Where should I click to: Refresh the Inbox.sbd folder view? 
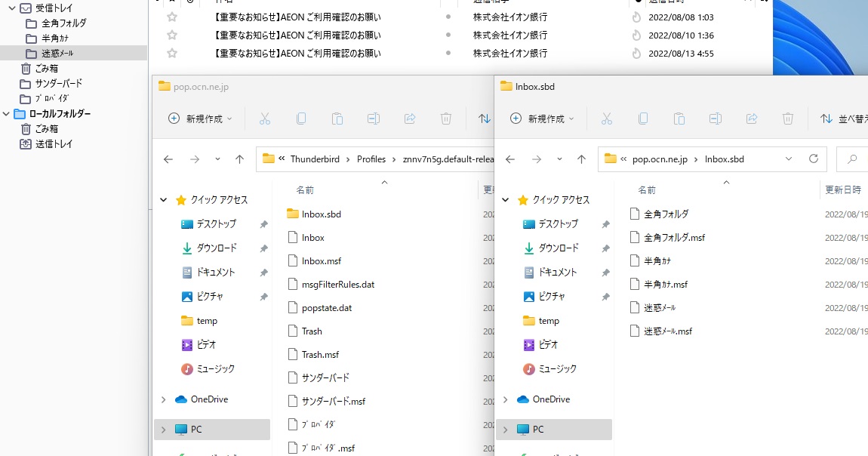point(813,159)
